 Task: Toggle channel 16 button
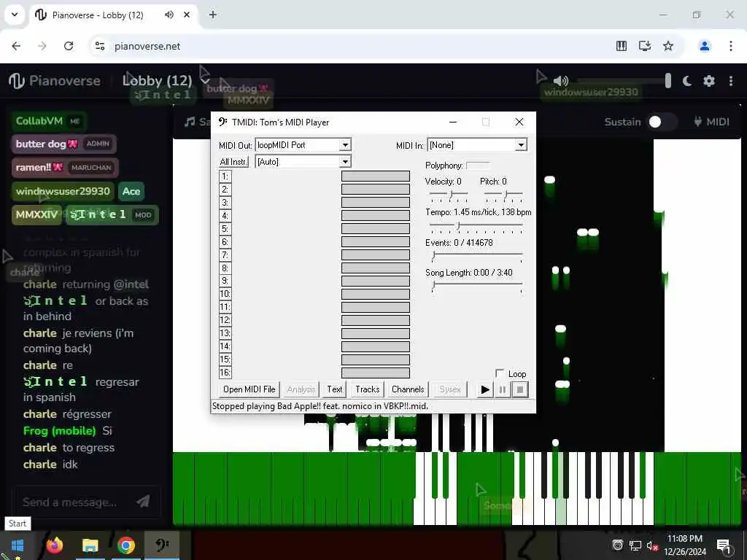tap(225, 373)
